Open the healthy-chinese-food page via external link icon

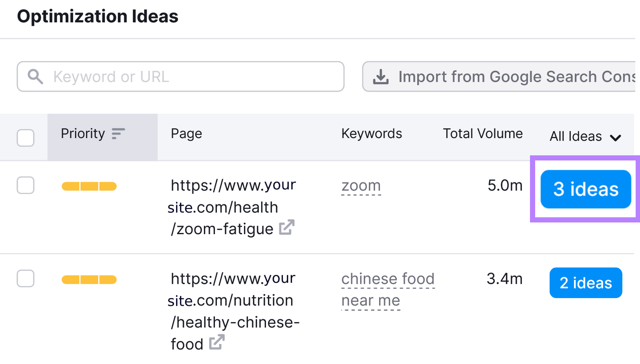[x=218, y=342]
